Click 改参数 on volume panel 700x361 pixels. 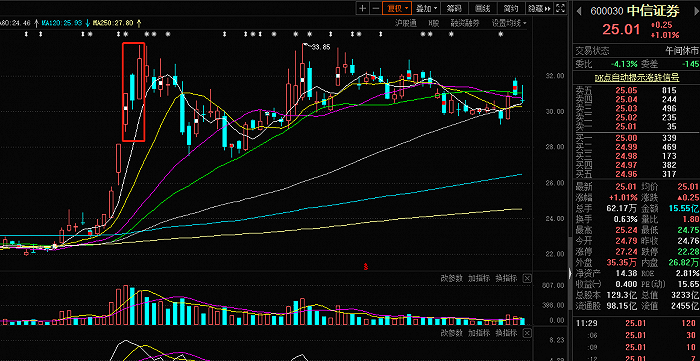(x=452, y=278)
